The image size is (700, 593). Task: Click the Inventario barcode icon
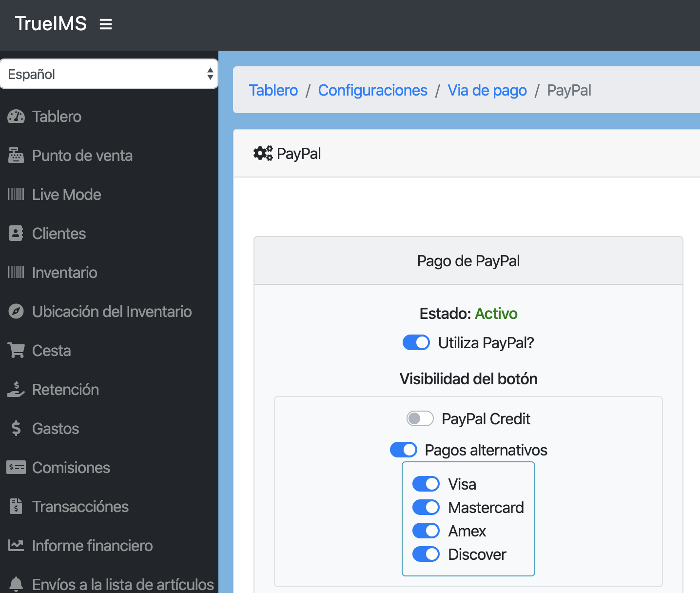point(16,273)
